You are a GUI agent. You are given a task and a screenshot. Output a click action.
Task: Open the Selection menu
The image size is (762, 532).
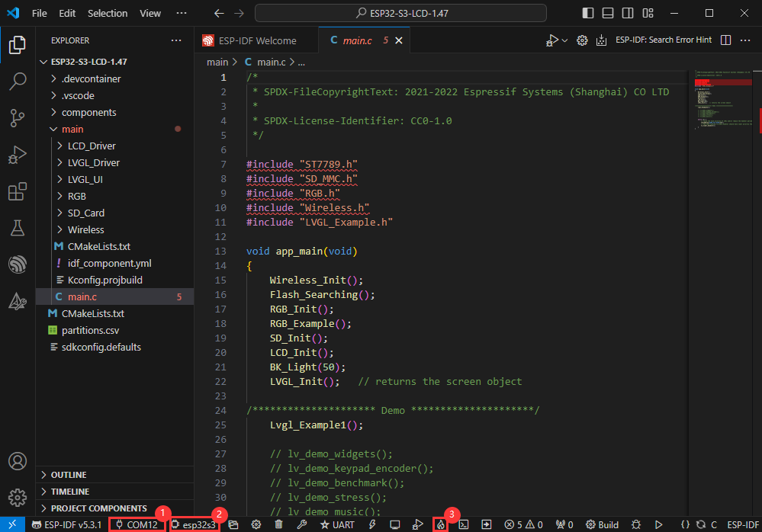(x=108, y=13)
